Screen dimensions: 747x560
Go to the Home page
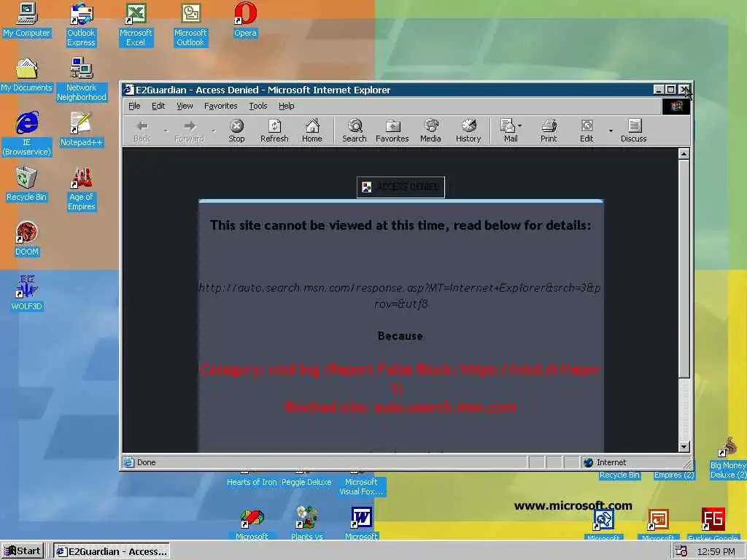coord(312,131)
